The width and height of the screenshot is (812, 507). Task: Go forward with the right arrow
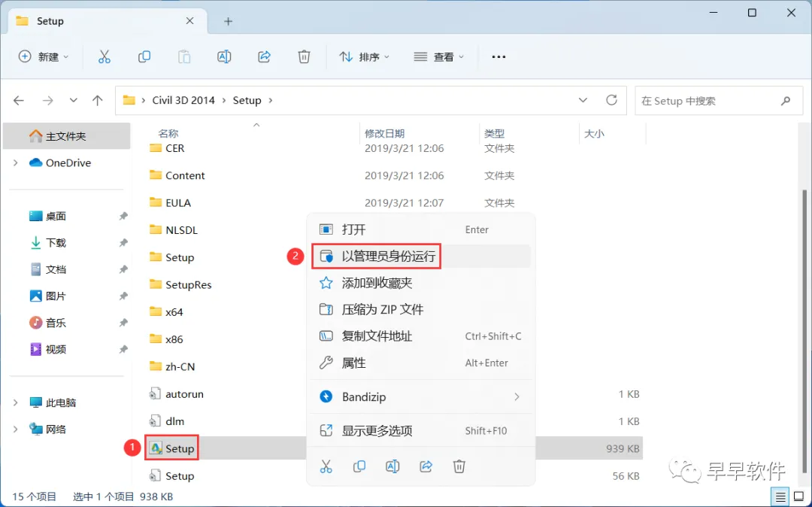tap(47, 101)
